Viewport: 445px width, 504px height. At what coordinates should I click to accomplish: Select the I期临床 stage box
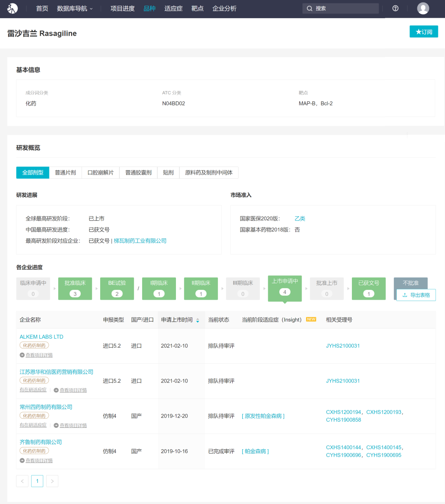(x=159, y=288)
